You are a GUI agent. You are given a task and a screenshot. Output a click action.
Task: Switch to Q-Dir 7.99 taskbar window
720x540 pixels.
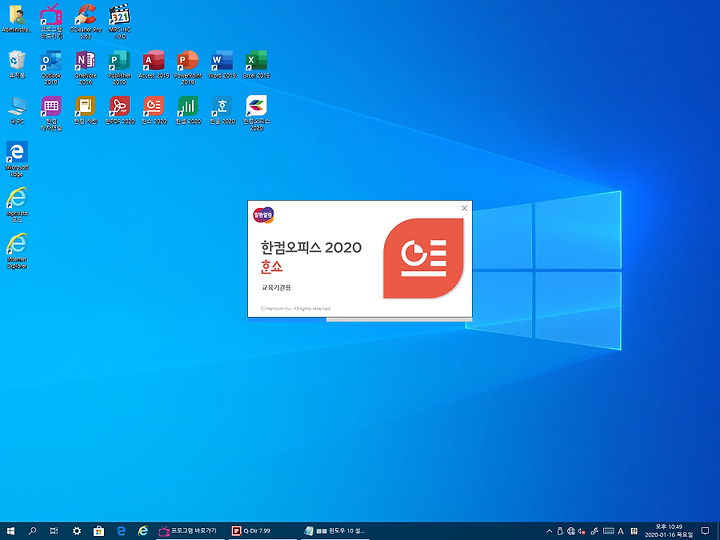263,531
